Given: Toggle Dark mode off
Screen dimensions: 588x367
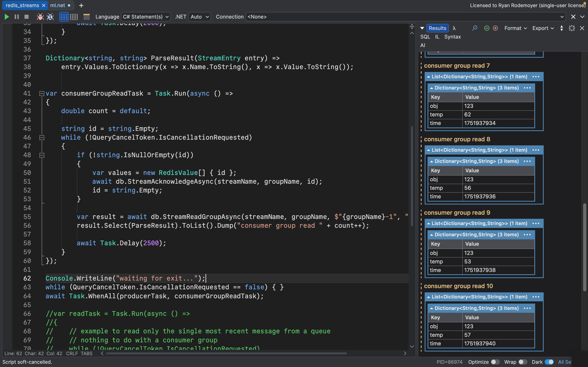Looking at the screenshot, I should [x=549, y=362].
